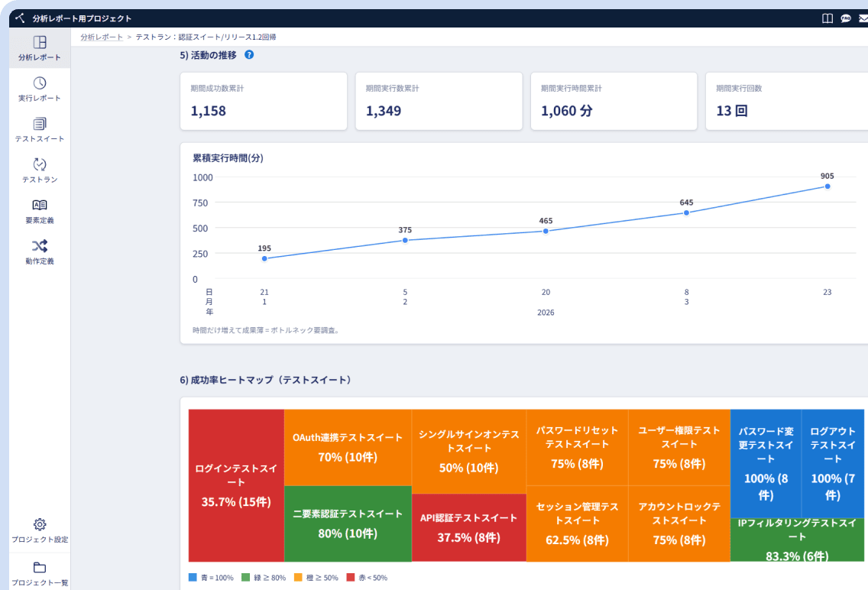Click the 累積実行時間(分) chart title
Image resolution: width=868 pixels, height=590 pixels.
(x=228, y=158)
